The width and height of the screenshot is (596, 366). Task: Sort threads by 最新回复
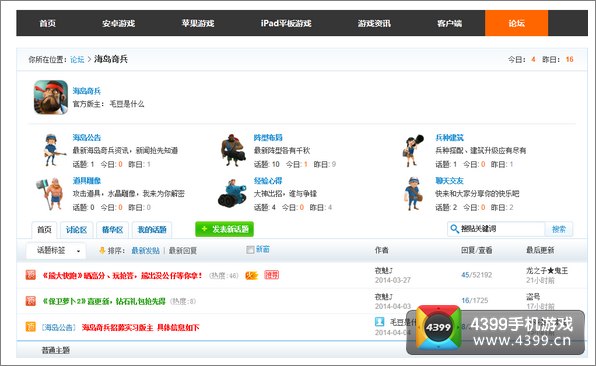click(183, 250)
